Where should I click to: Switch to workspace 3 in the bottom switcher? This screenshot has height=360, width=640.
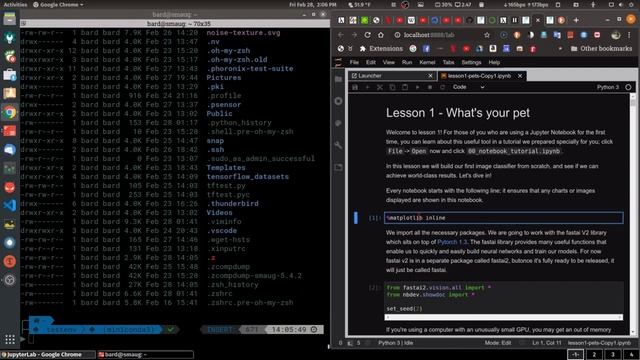[612, 355]
